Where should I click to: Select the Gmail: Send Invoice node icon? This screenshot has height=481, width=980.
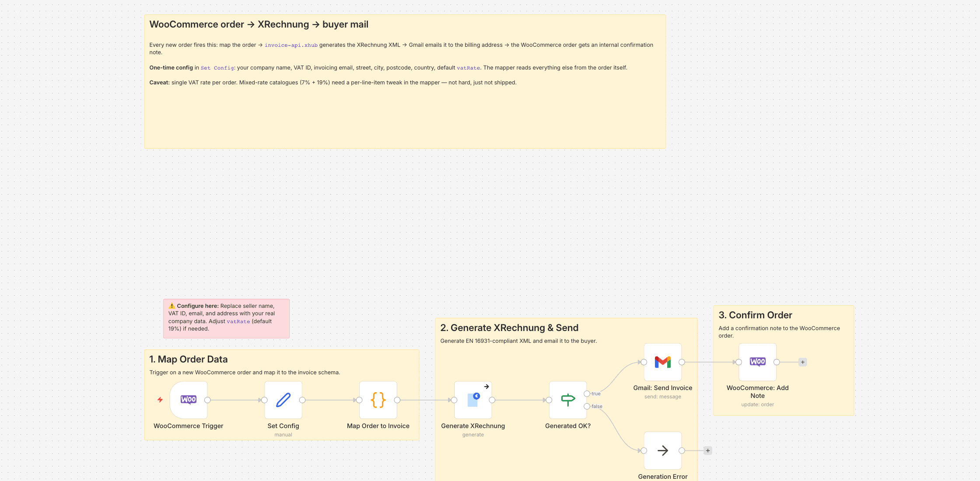pyautogui.click(x=663, y=362)
